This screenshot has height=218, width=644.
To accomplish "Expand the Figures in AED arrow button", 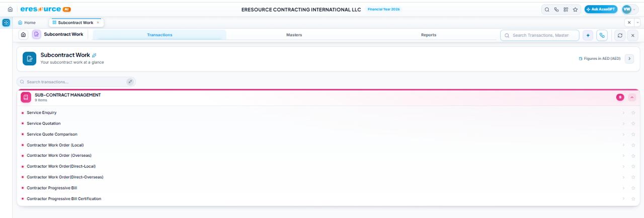I will 629,59.
